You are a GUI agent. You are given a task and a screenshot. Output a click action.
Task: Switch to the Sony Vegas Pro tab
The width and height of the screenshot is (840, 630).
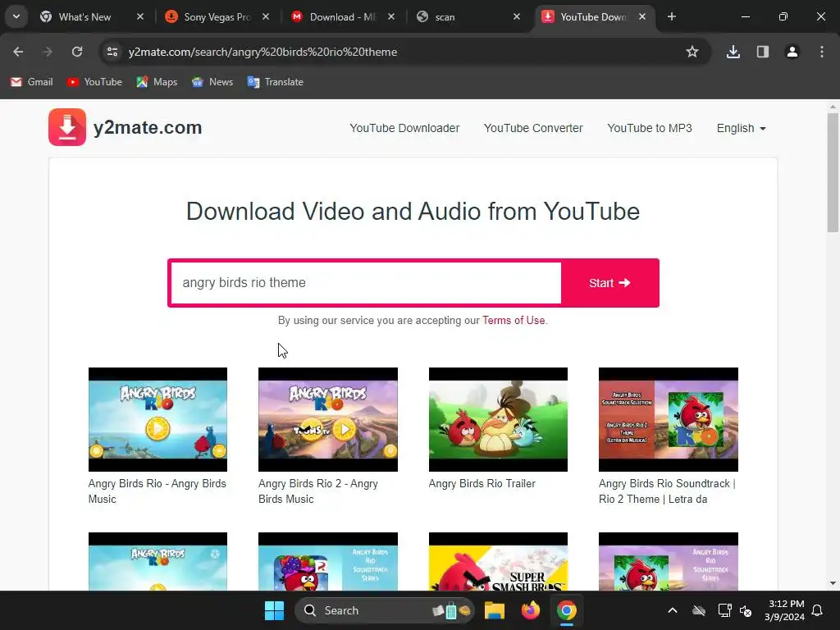217,16
